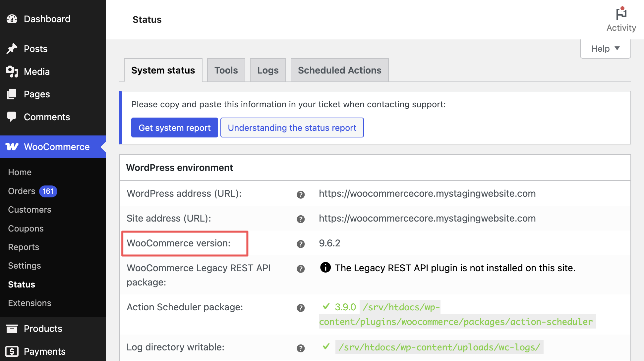Open the Scheduled Actions tab
The height and width of the screenshot is (361, 644).
tap(339, 70)
